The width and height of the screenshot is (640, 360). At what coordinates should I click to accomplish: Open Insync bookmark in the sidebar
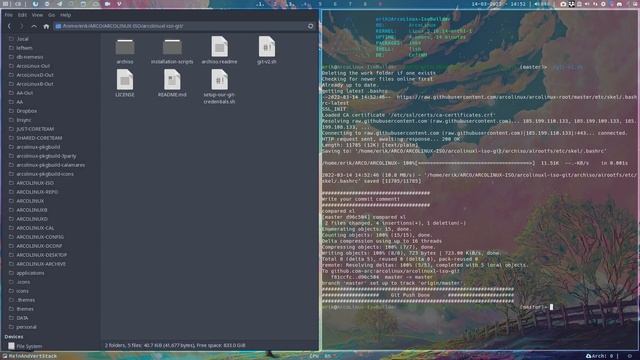point(24,120)
